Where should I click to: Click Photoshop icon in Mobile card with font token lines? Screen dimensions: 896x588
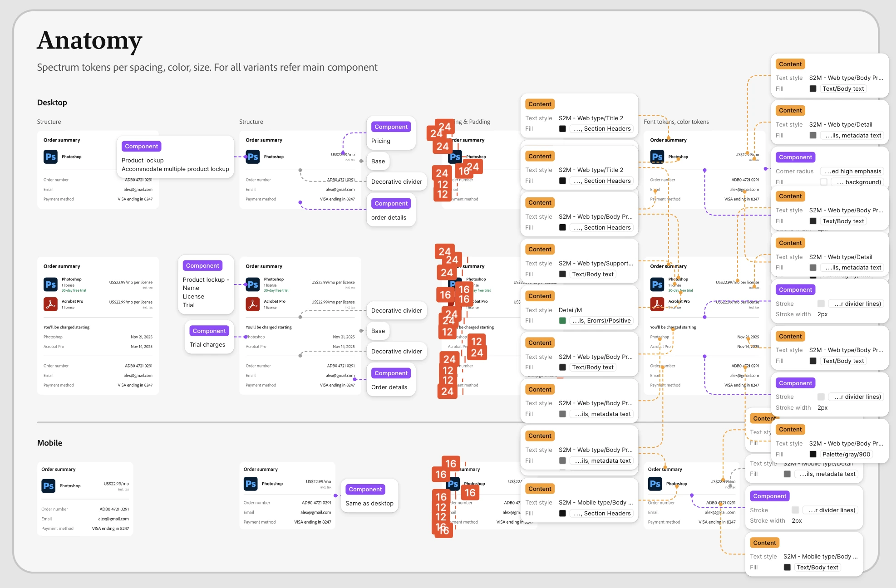pyautogui.click(x=655, y=484)
